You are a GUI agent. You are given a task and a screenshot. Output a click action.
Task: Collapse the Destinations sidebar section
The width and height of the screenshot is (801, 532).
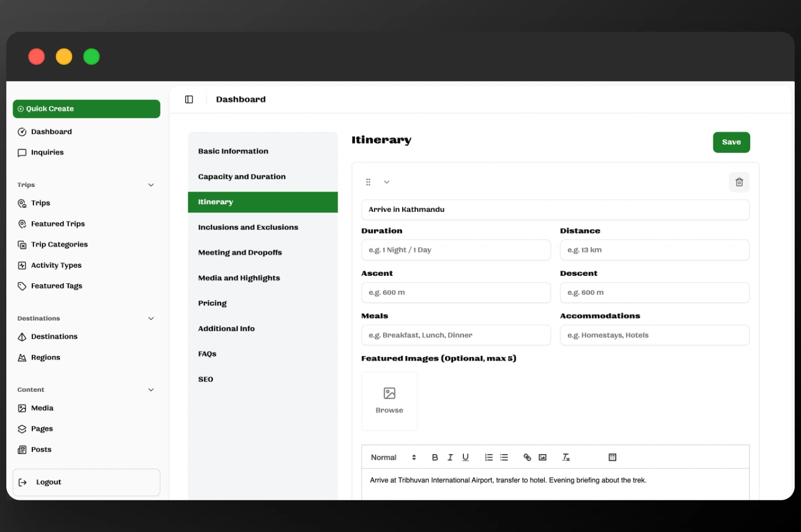click(x=151, y=319)
